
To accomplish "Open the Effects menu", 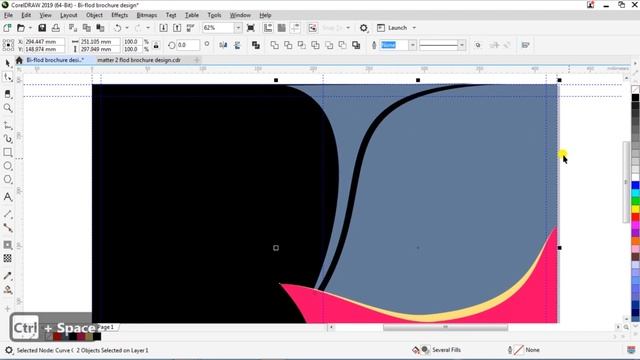I will (x=120, y=15).
